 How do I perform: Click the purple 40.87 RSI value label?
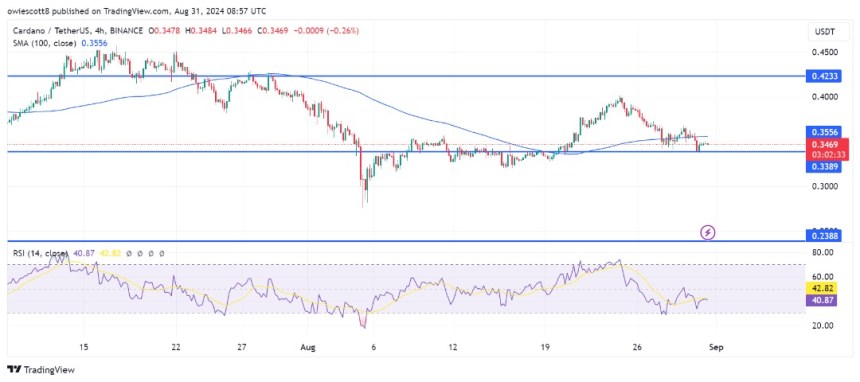click(822, 300)
